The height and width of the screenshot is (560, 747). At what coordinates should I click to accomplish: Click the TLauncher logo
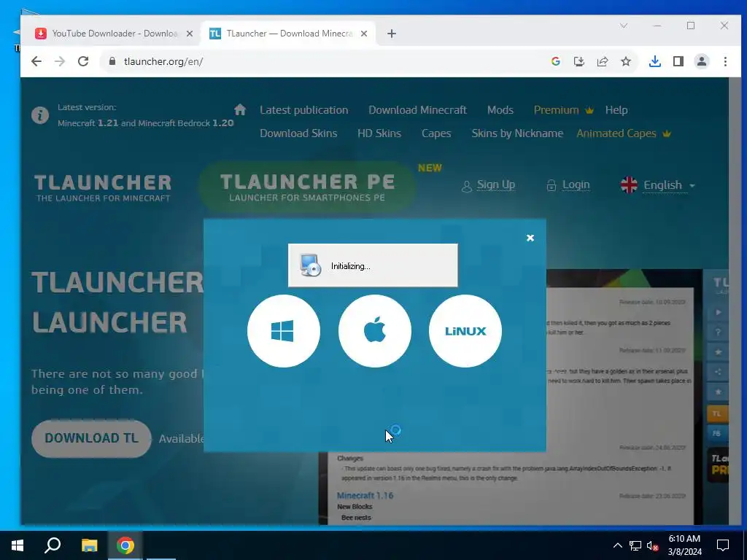tap(103, 187)
